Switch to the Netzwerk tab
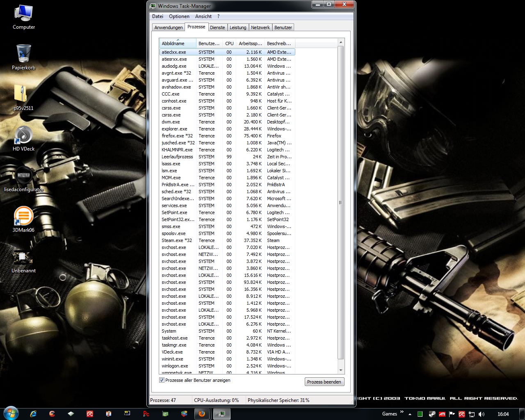This screenshot has height=420, width=525. [x=260, y=27]
